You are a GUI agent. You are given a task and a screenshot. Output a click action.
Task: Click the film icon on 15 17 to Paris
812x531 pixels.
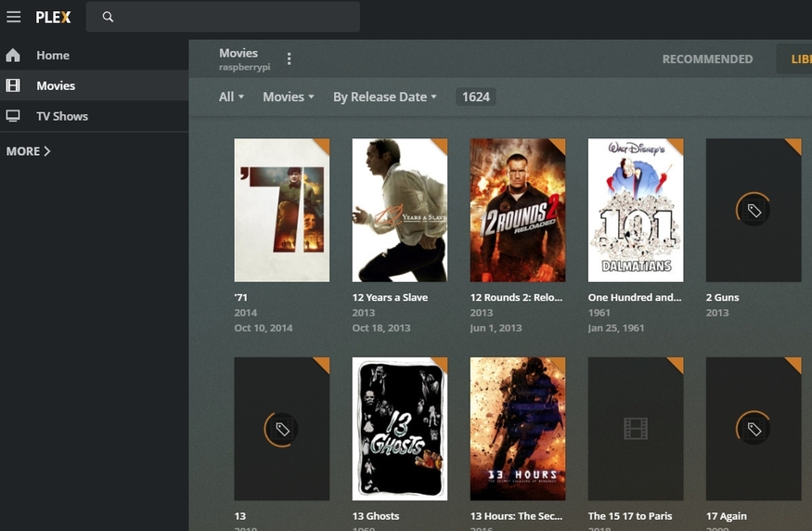tap(636, 429)
